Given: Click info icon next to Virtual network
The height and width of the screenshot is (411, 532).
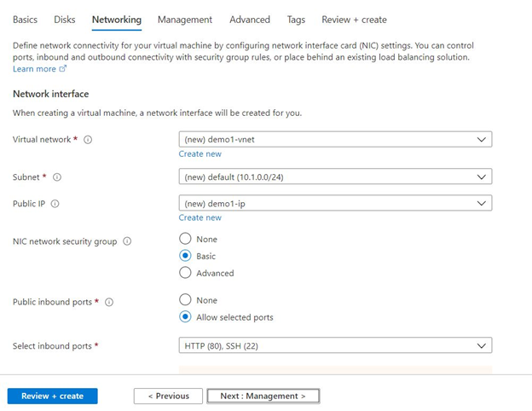Looking at the screenshot, I should (x=89, y=140).
